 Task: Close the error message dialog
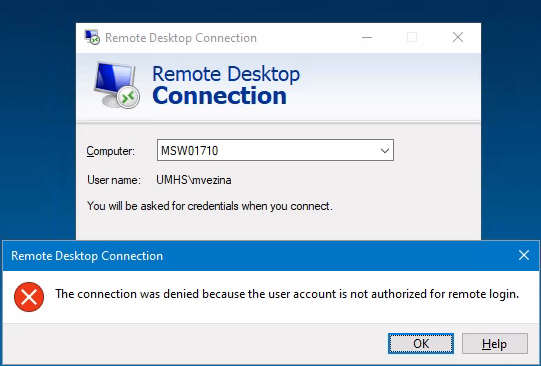[524, 255]
